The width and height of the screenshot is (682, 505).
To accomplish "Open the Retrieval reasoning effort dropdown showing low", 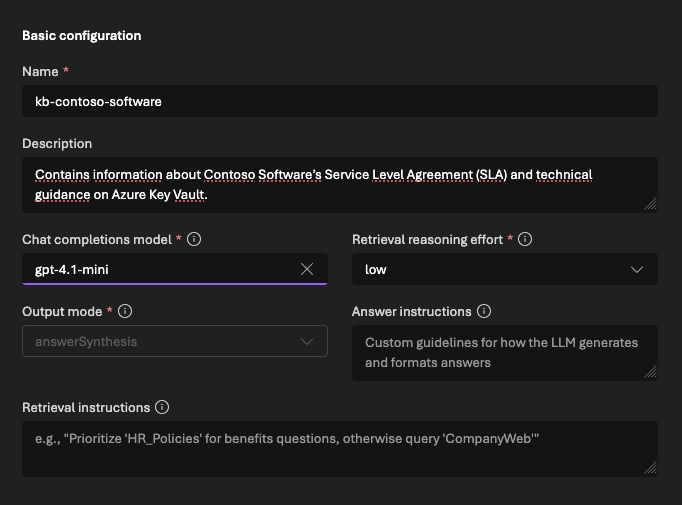I will click(490, 269).
